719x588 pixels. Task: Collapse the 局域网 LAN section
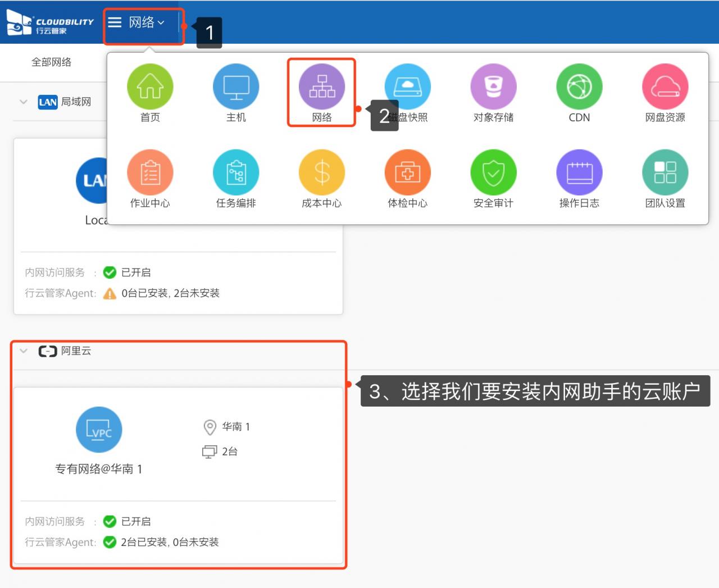24,102
